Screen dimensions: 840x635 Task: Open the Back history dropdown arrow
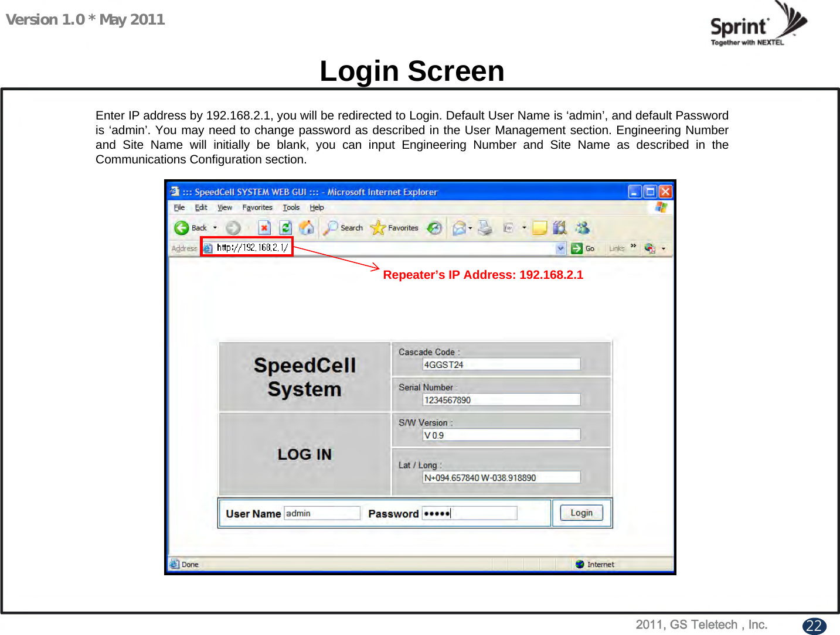click(x=215, y=228)
